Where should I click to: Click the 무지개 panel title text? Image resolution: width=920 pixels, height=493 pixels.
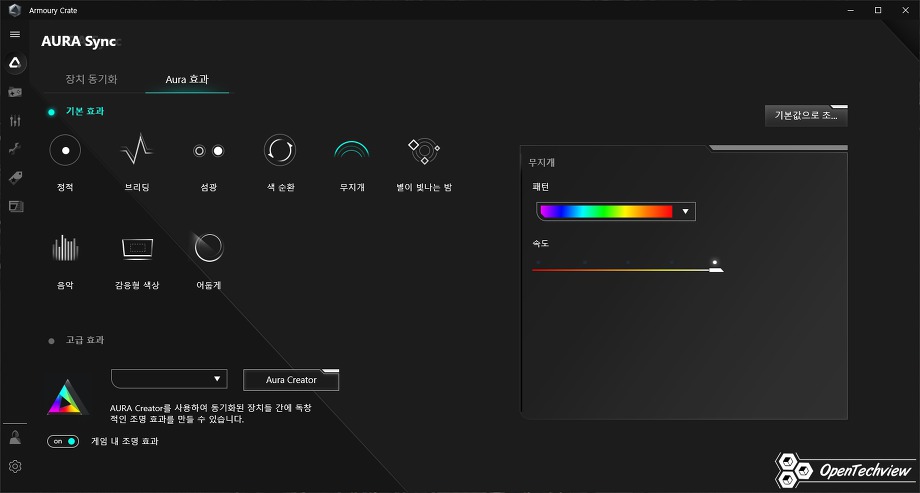click(x=542, y=163)
